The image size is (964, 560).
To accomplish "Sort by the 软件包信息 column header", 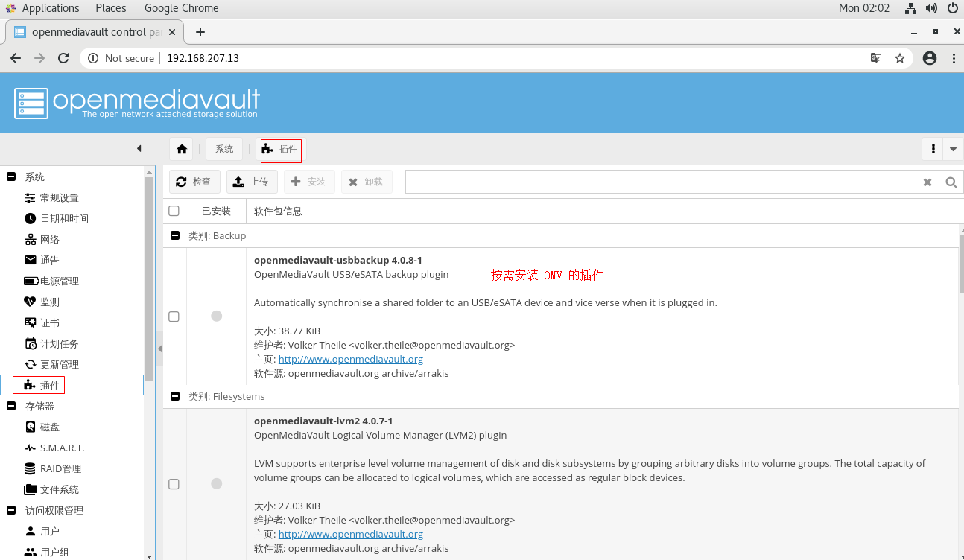I will point(278,211).
